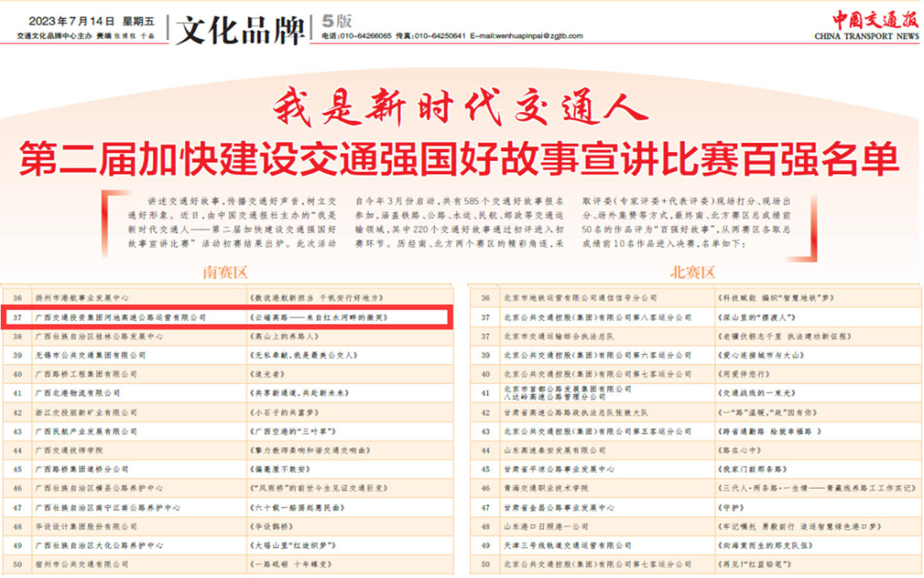
Task: Click 甘肃省高速公路路政执法总队张掖大队
Action: tap(576, 412)
